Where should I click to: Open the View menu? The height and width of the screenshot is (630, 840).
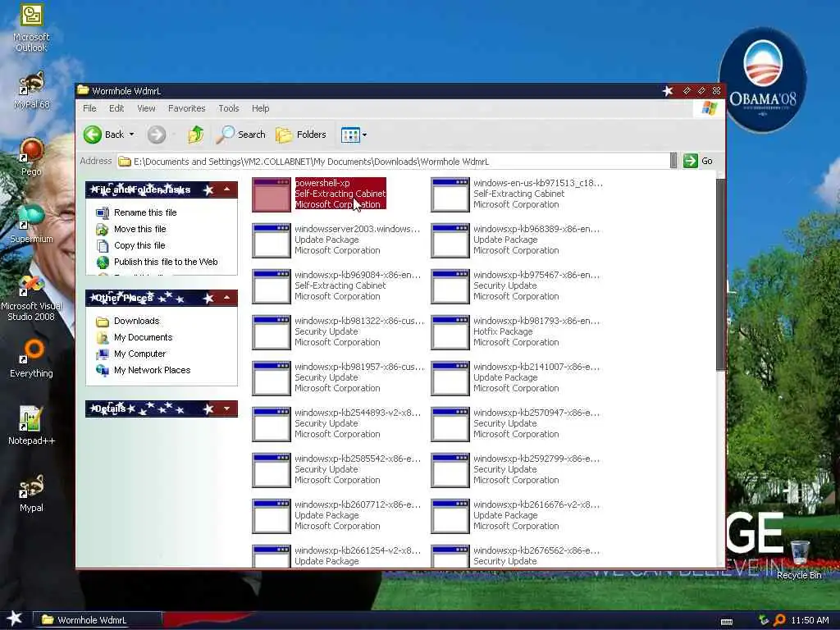pos(146,108)
